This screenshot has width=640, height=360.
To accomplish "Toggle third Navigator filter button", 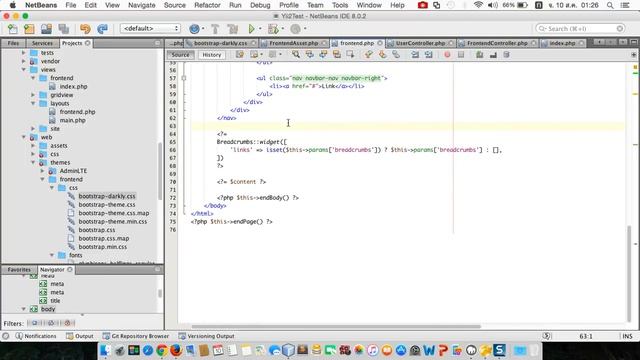I will click(67, 323).
